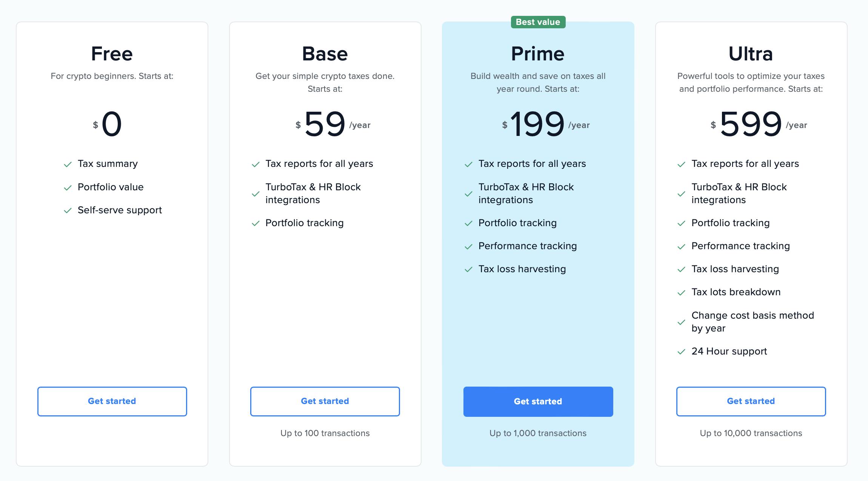Click checkmark next to Portfolio value
The image size is (868, 481).
coord(68,188)
